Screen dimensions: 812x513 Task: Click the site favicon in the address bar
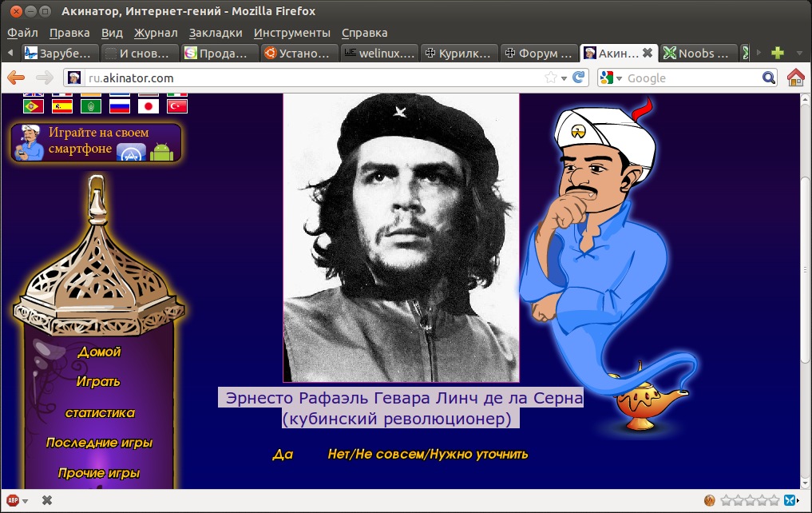click(74, 78)
